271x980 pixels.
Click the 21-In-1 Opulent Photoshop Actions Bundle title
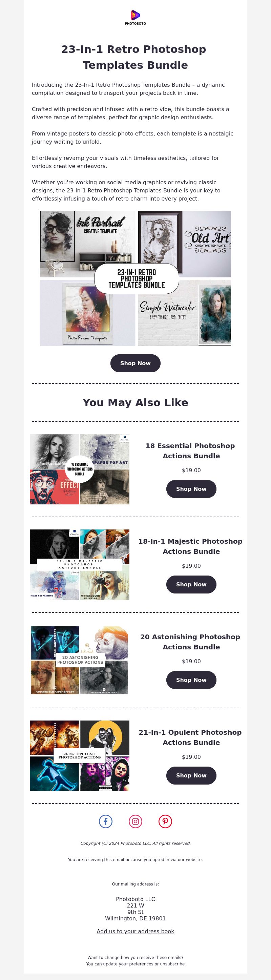pos(191,737)
